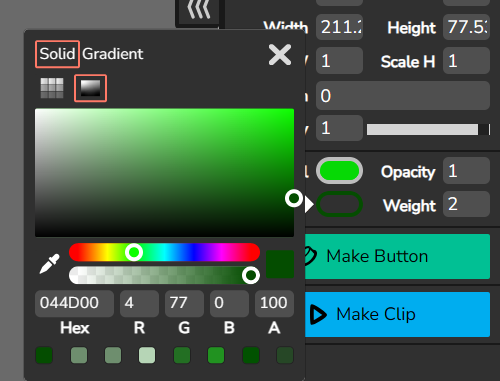Click the Make Button button

pos(398,256)
